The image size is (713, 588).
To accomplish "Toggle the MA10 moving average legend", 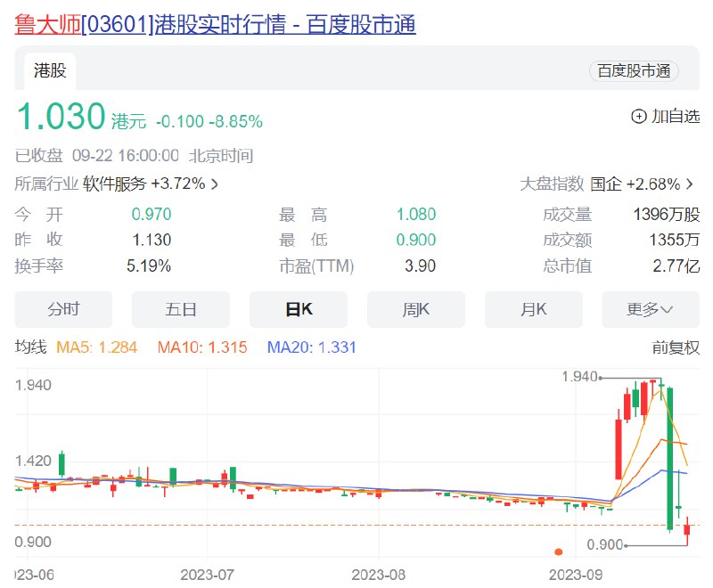I will pyautogui.click(x=202, y=347).
